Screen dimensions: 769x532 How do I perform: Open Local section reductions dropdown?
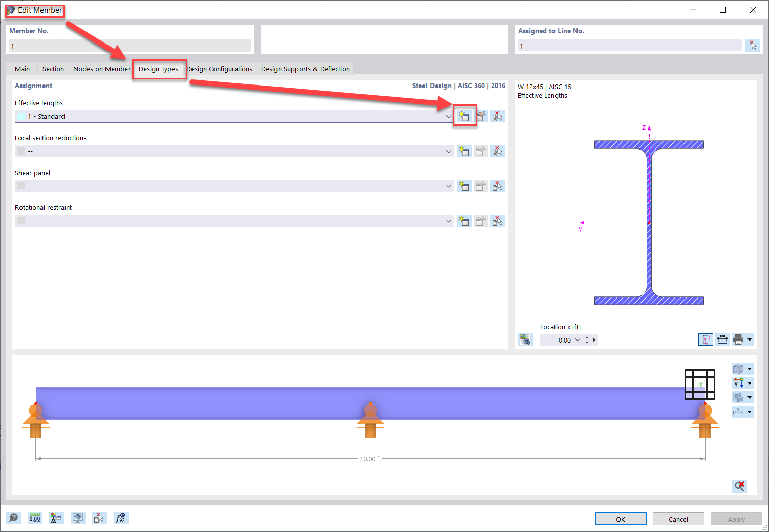click(448, 151)
